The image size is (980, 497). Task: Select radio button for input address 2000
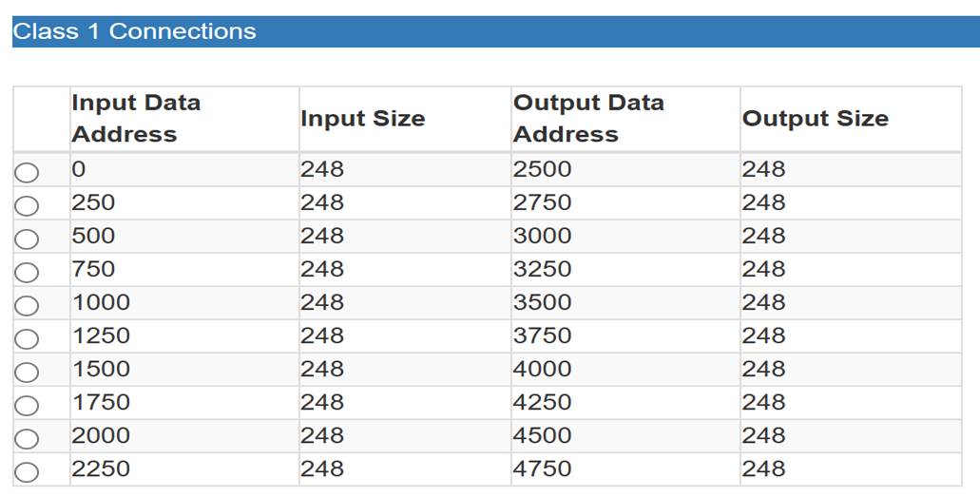(27, 439)
